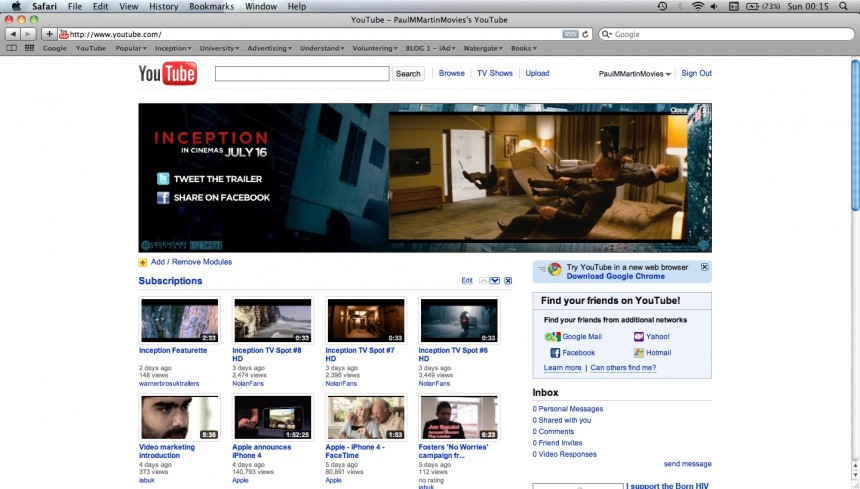Dismiss the Google Chrome promo box
This screenshot has height=489, width=860.
(x=704, y=267)
